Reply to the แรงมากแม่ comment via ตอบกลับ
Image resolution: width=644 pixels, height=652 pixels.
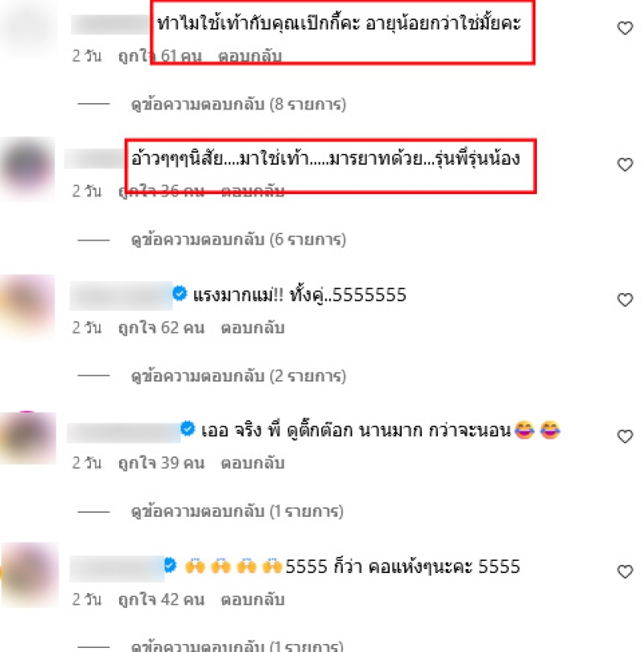point(252,328)
